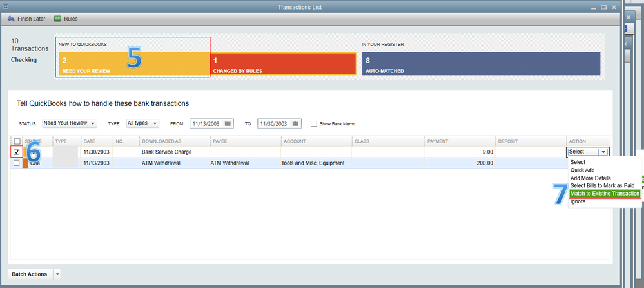Toggle the Show Bank Memo checkbox

(x=314, y=123)
